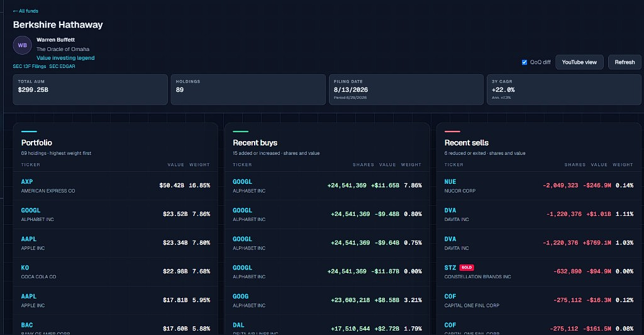Open GOOGL ticker in Portfolio
The width and height of the screenshot is (644, 335).
click(x=31, y=210)
